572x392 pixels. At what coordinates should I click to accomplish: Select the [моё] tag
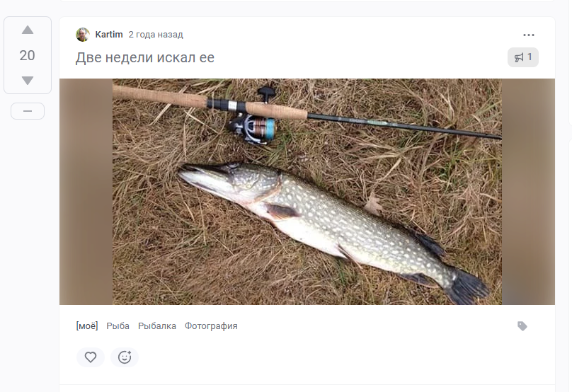[87, 326]
